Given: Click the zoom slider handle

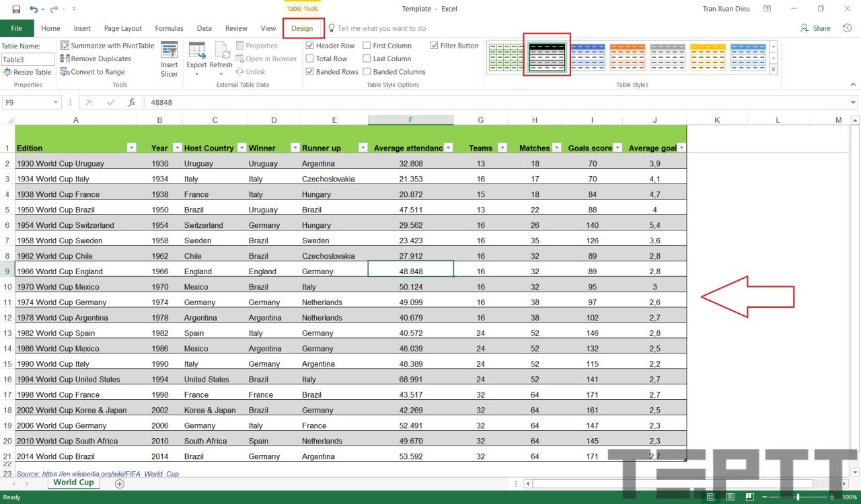Looking at the screenshot, I should pos(798,497).
